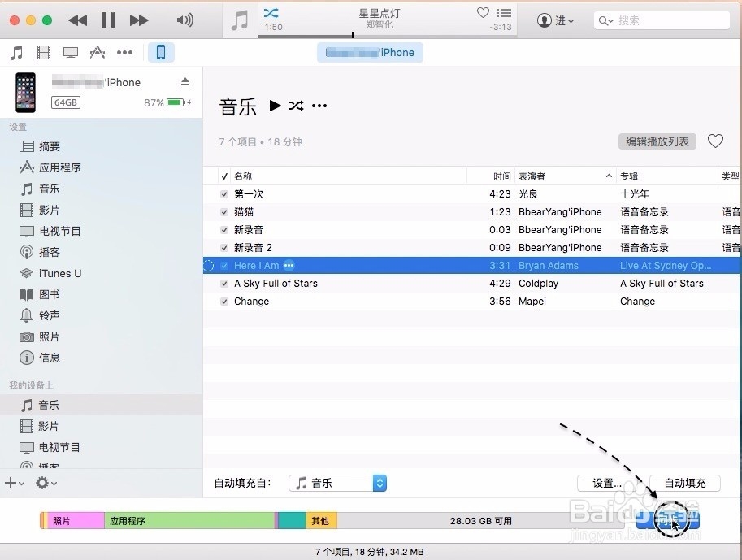This screenshot has height=560, width=742.
Task: Click the 自动填充 button
Action: pyautogui.click(x=685, y=483)
